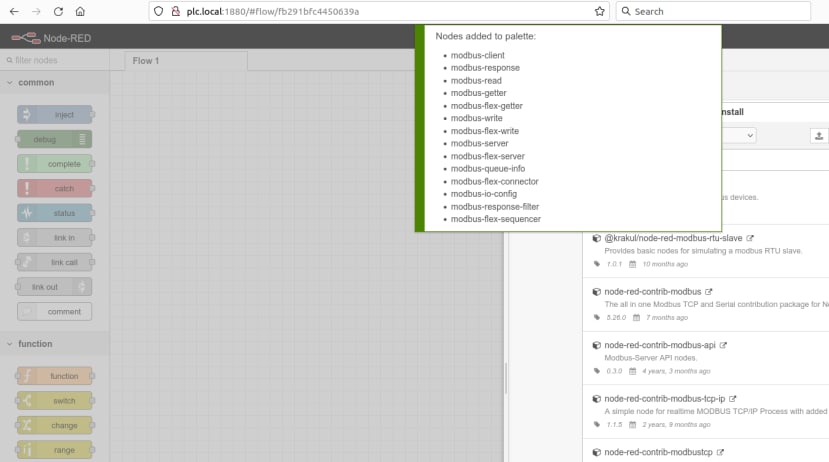Select the inject node in palette
The image size is (829, 462).
54,115
